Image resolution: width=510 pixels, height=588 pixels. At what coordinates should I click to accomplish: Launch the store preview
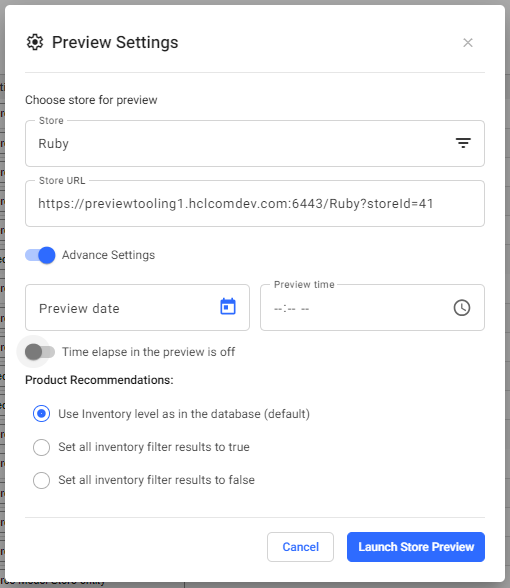tap(416, 547)
